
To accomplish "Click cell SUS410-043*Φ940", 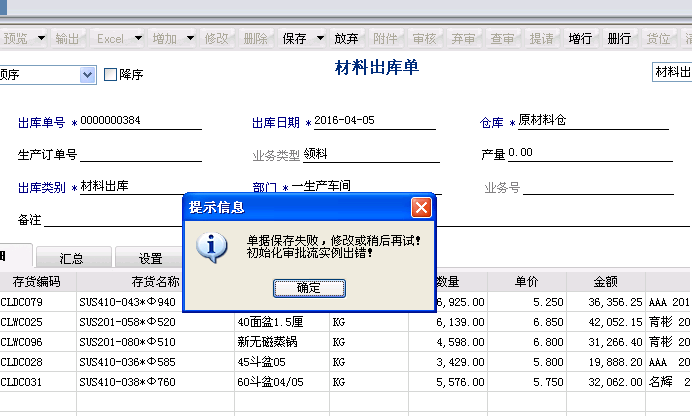I will pyautogui.click(x=130, y=302).
